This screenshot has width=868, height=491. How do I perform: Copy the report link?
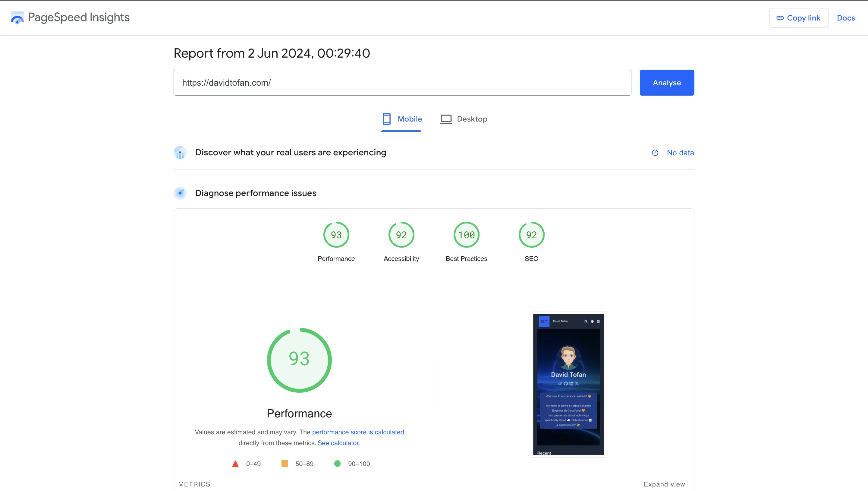pos(799,18)
